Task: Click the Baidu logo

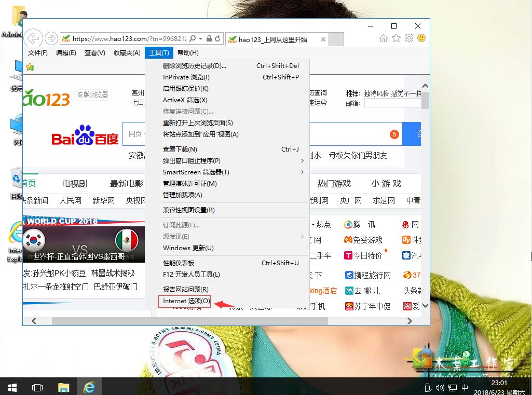Action: click(85, 135)
